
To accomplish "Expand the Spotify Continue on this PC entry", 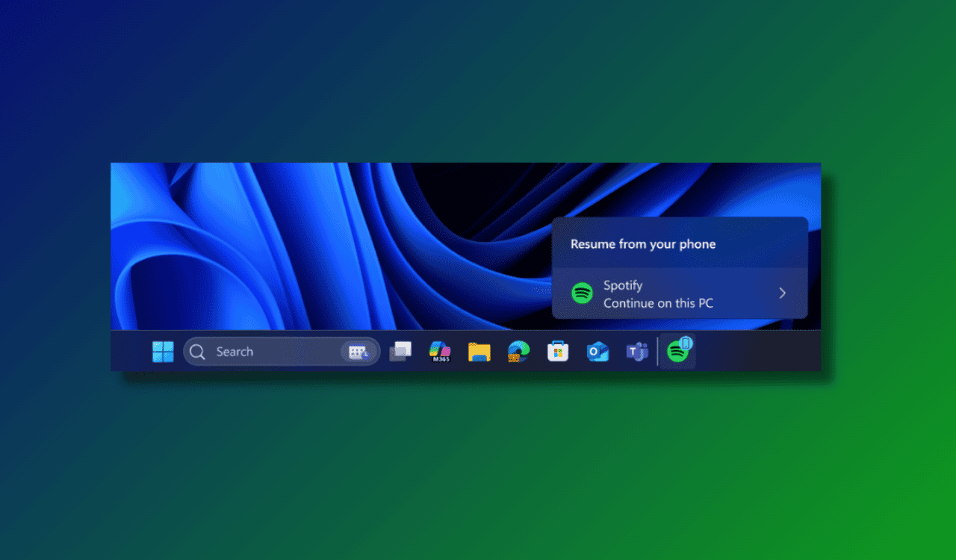I will tap(781, 293).
